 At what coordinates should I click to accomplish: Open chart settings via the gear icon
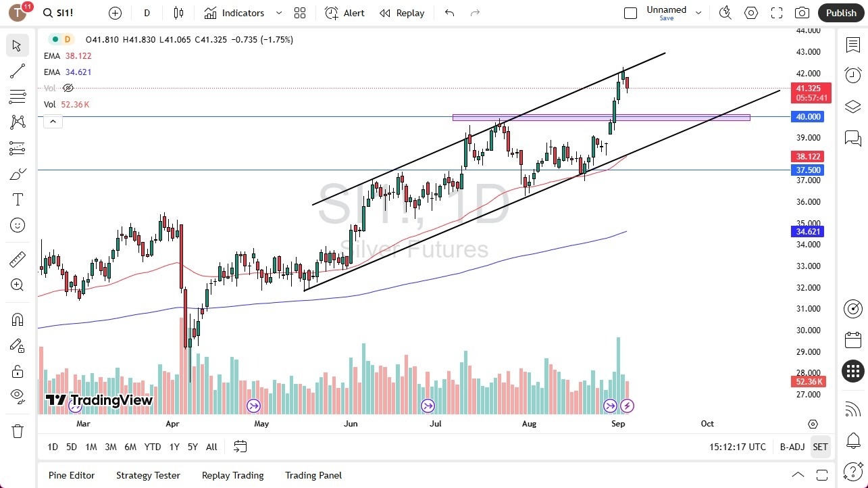750,12
